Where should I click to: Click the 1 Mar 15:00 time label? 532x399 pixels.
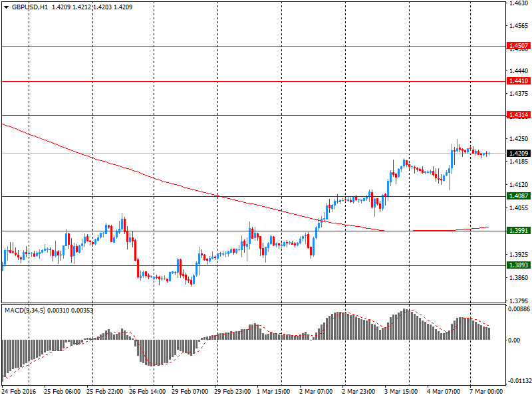click(x=273, y=392)
